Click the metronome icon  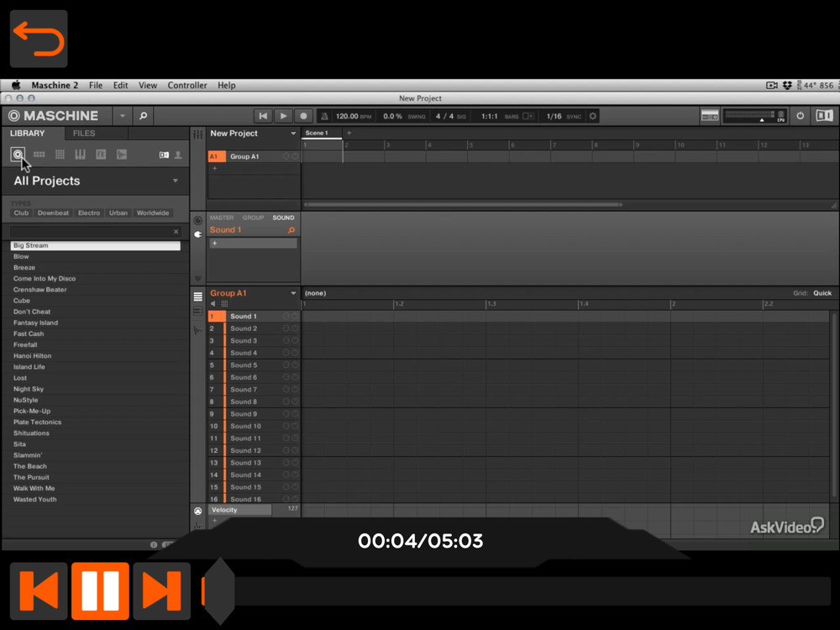point(324,116)
